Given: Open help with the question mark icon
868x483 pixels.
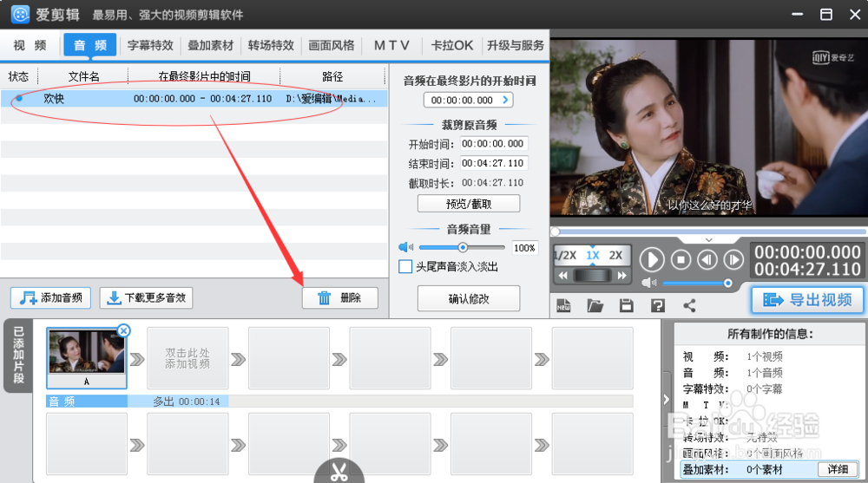Looking at the screenshot, I should coord(658,305).
